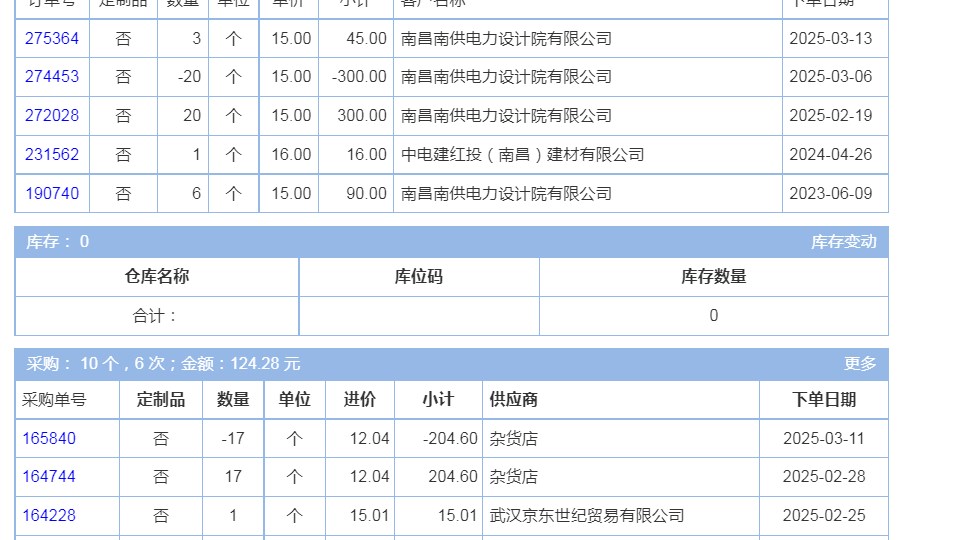The width and height of the screenshot is (975, 540).
Task: Click the 采购单号 column header
Action: (55, 400)
